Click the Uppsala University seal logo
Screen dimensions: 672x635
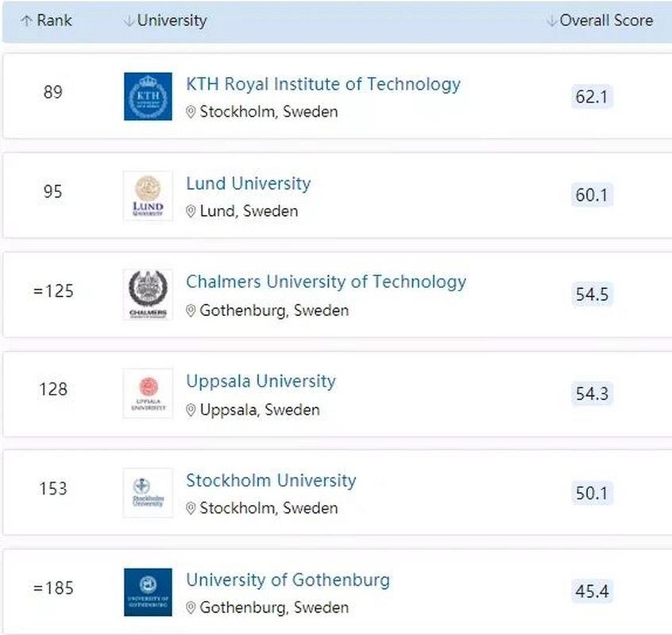click(148, 393)
